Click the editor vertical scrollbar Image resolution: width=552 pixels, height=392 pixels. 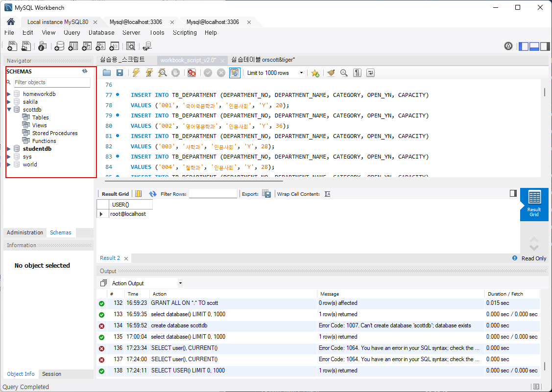coord(544,92)
